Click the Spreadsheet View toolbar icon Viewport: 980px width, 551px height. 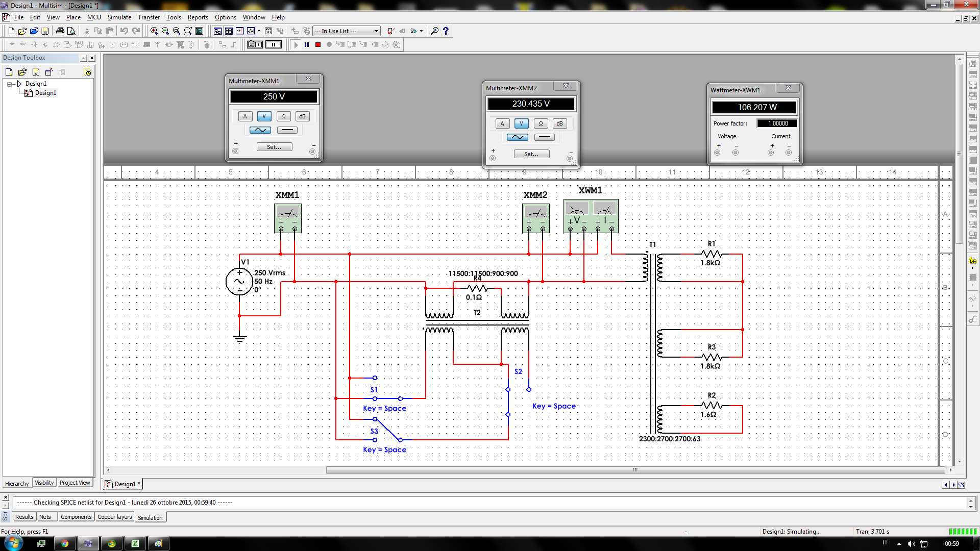229,31
